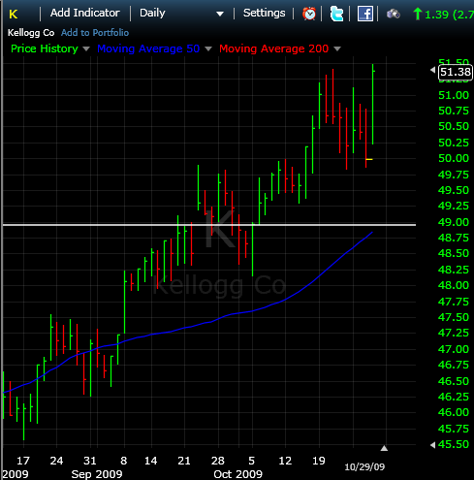Open the Settings menu
The image size is (474, 480).
click(264, 13)
